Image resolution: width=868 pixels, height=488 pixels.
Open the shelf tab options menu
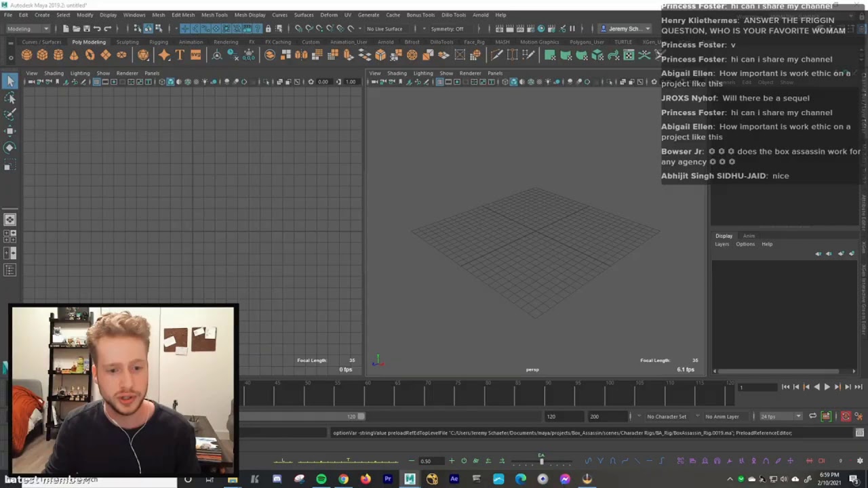[x=10, y=56]
